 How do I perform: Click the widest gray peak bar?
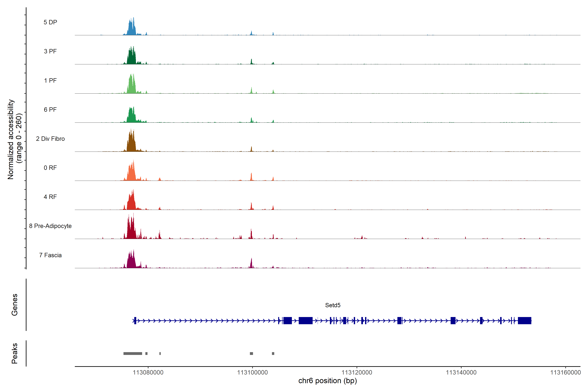[133, 353]
